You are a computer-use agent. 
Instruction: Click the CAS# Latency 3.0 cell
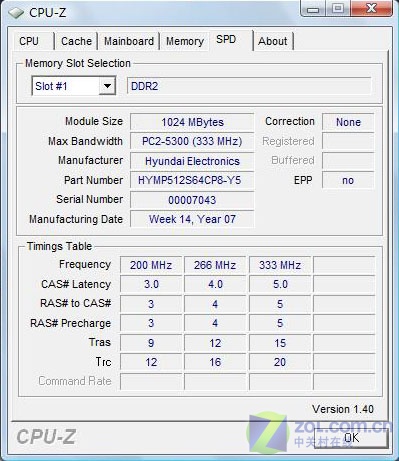pos(151,284)
